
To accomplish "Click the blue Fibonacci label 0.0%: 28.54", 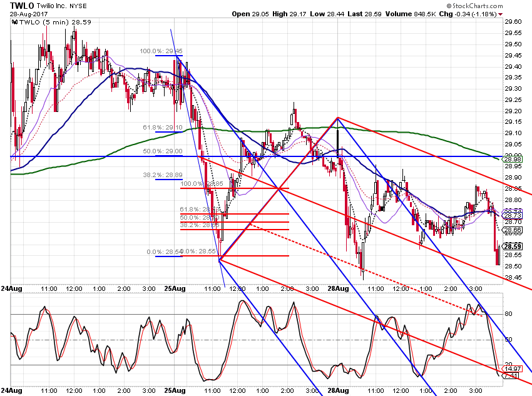I will coord(163,252).
